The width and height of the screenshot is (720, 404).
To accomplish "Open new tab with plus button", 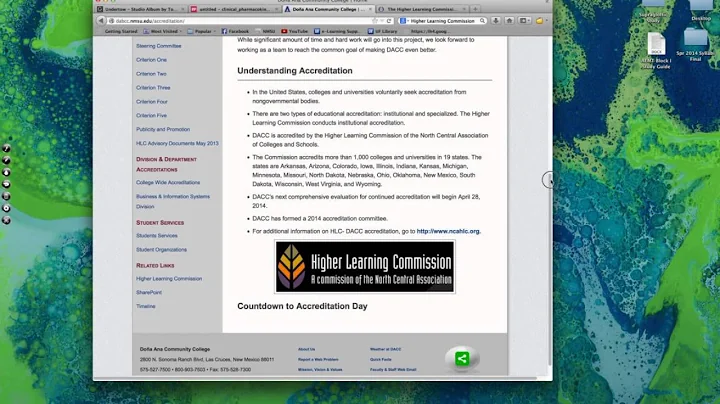I will tap(475, 9).
